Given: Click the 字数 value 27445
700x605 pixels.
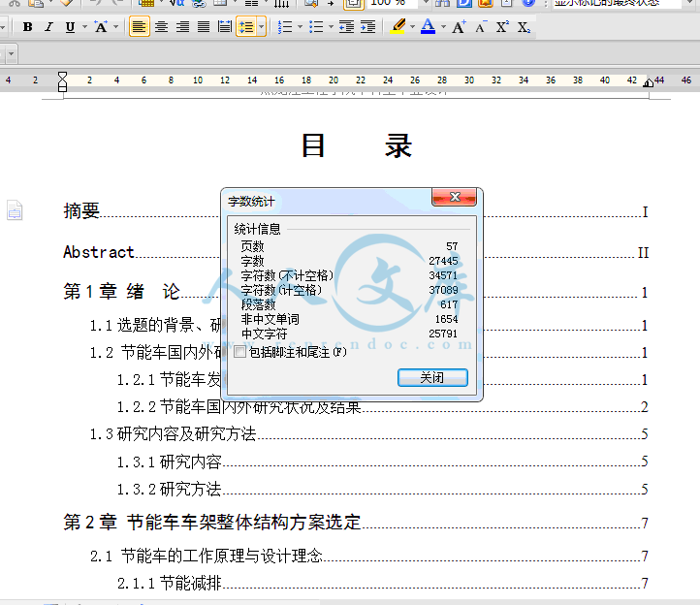Looking at the screenshot, I should click(x=443, y=261).
